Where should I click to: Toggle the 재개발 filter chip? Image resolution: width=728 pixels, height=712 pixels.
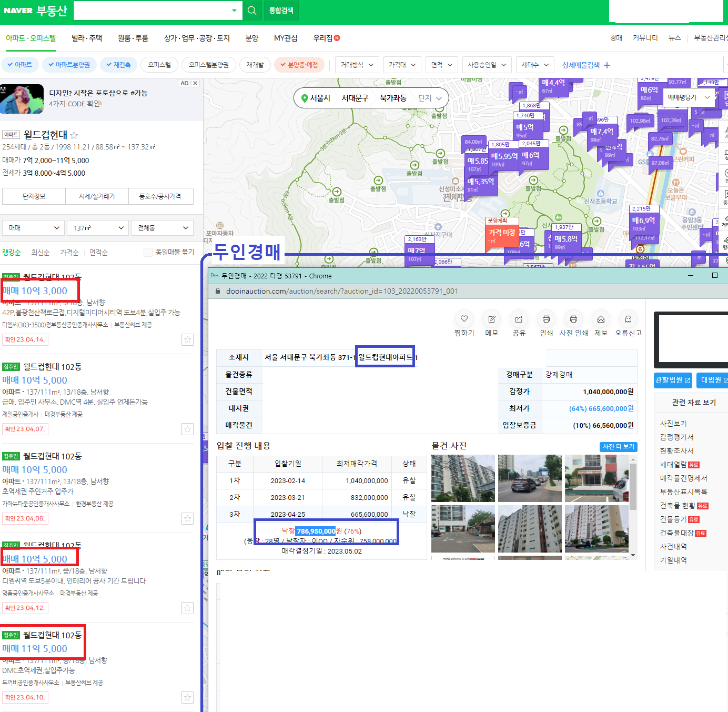tap(255, 65)
